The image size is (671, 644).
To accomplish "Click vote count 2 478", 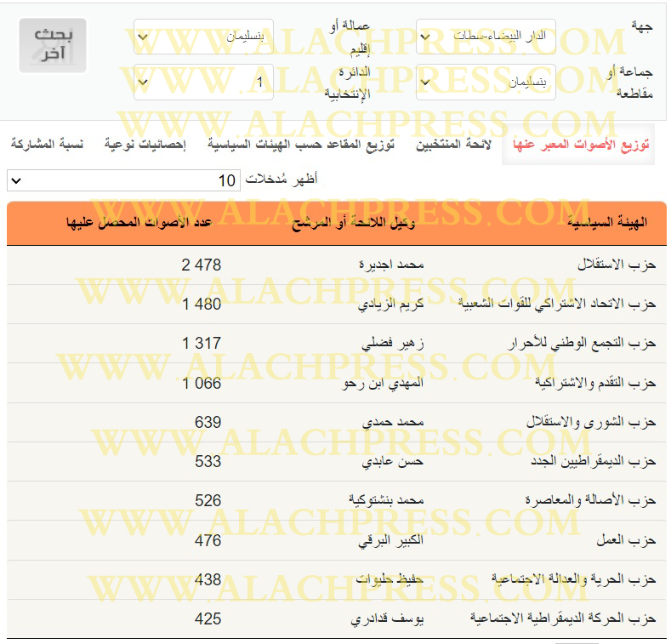I will 201,265.
